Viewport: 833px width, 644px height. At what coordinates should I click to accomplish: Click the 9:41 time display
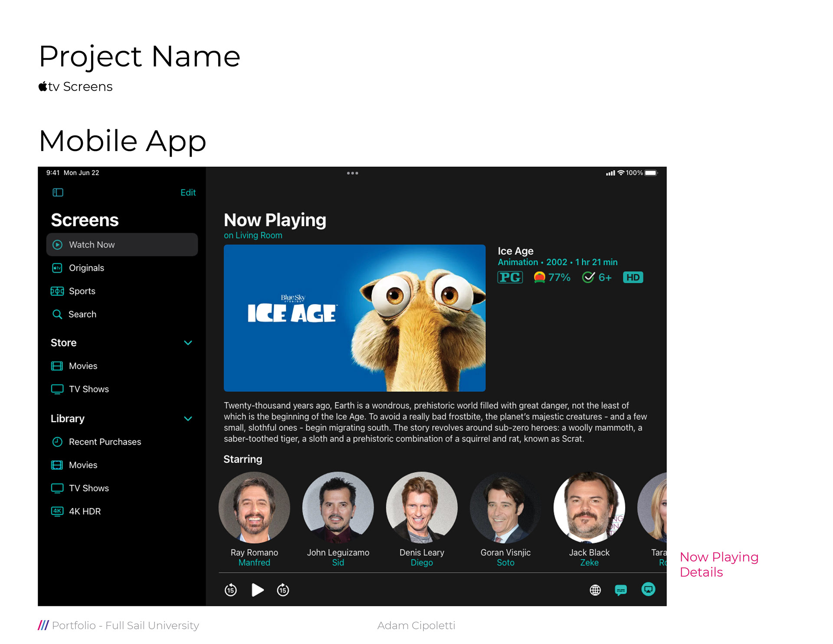point(53,173)
